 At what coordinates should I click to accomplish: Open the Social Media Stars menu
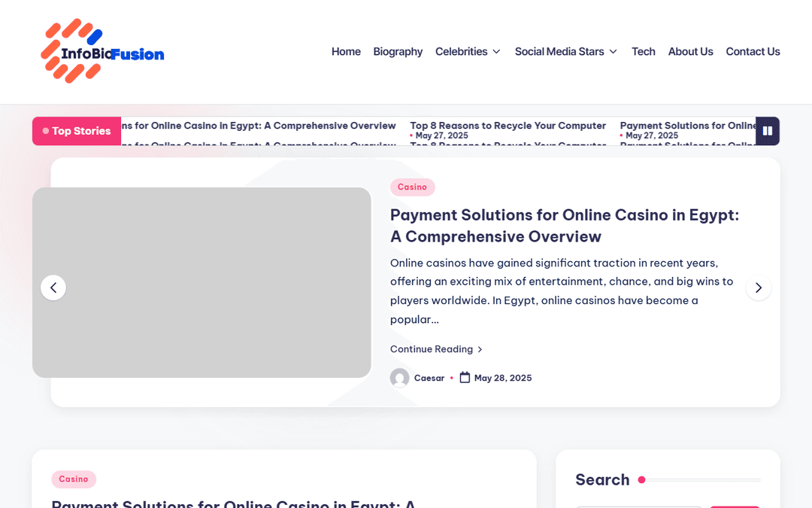tap(559, 52)
